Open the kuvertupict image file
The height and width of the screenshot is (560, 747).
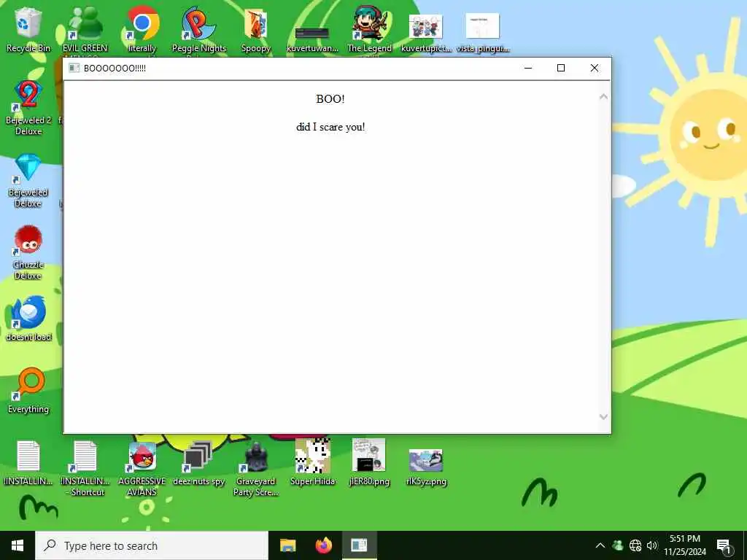[426, 34]
